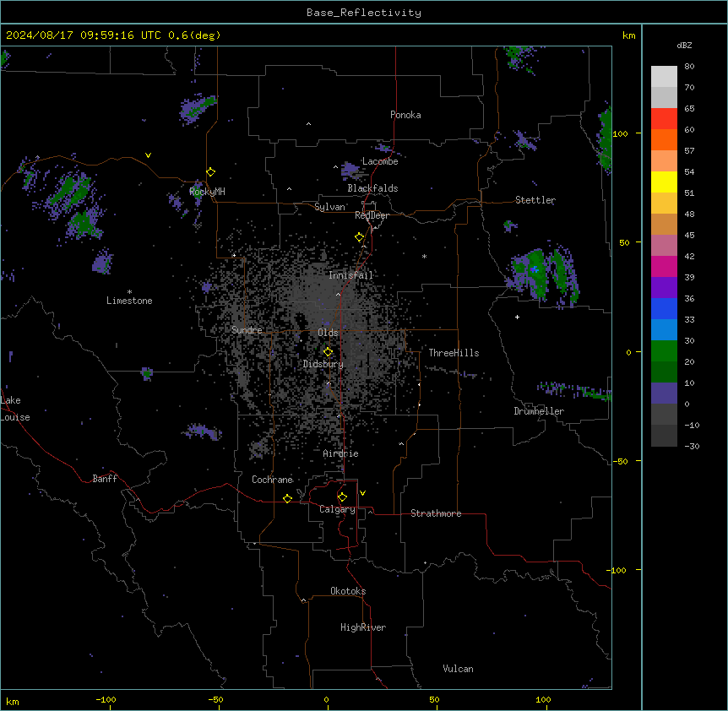Select the 51 dBZ yellow legend swatch

(664, 182)
